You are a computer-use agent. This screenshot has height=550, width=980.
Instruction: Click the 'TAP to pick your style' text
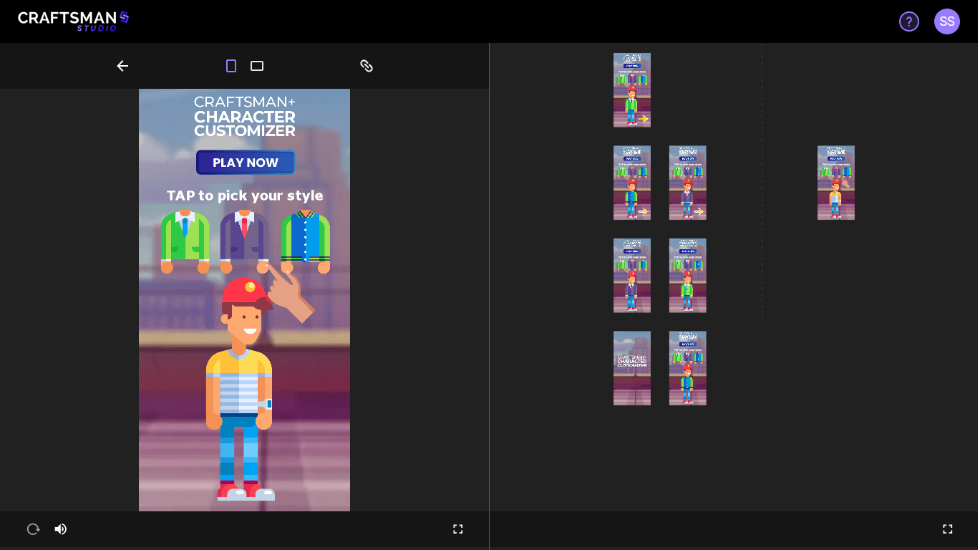[x=245, y=196]
